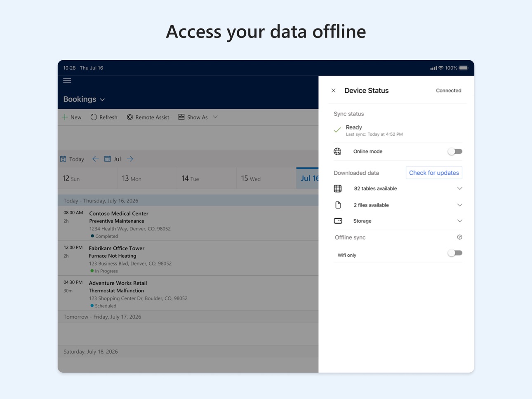Click the In Progress status indicator
Viewport: 532px width, 399px height.
pyautogui.click(x=104, y=271)
